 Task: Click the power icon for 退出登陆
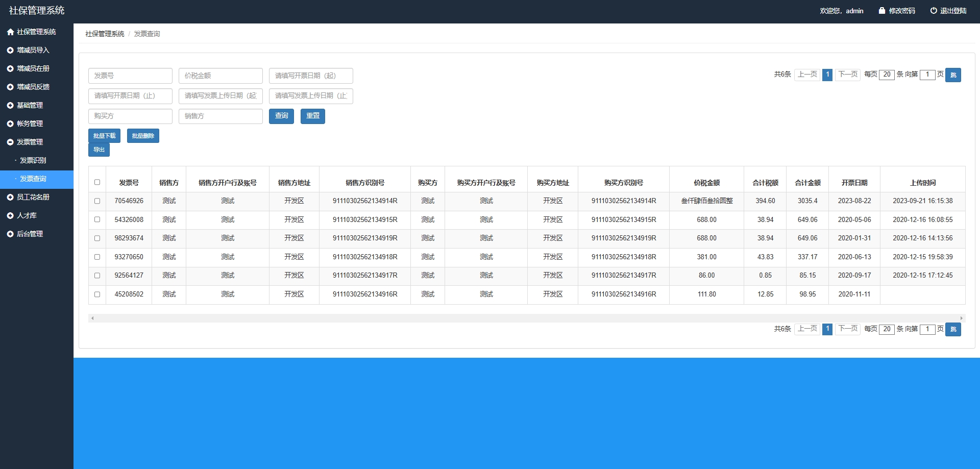pyautogui.click(x=934, y=10)
